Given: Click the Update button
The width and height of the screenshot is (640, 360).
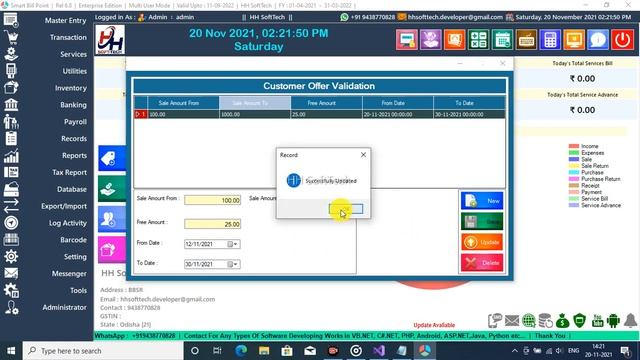Looking at the screenshot, I should click(x=482, y=242).
